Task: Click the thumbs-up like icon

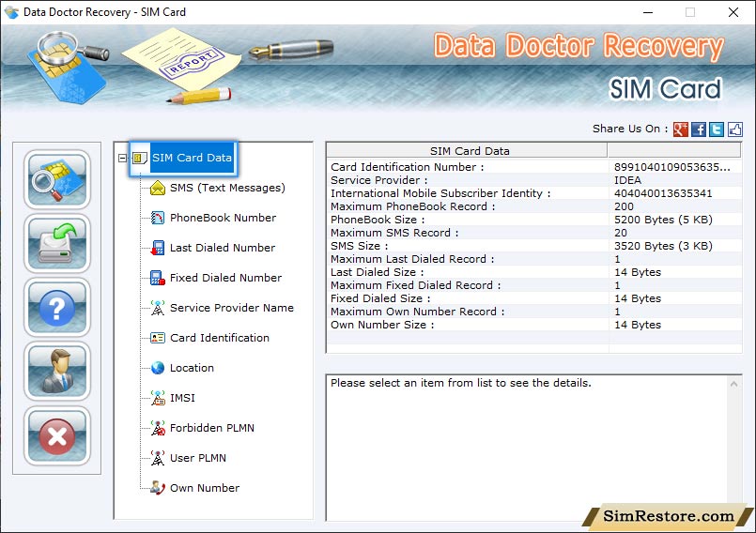Action: click(x=734, y=129)
